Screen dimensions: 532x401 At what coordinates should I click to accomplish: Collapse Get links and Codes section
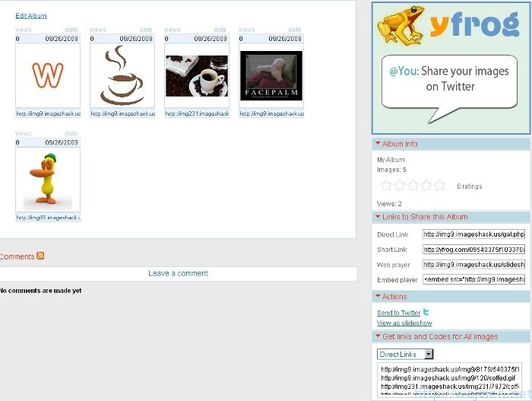pyautogui.click(x=378, y=336)
